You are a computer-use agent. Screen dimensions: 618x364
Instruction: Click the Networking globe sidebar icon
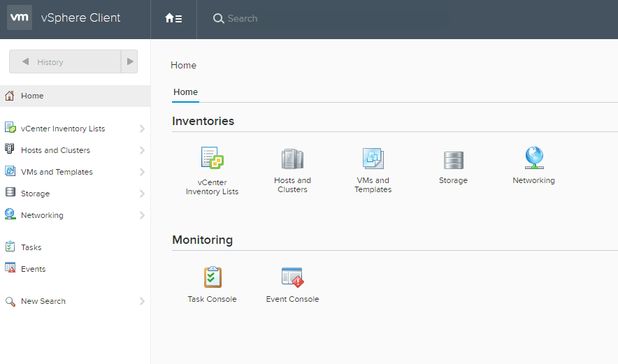click(x=10, y=214)
